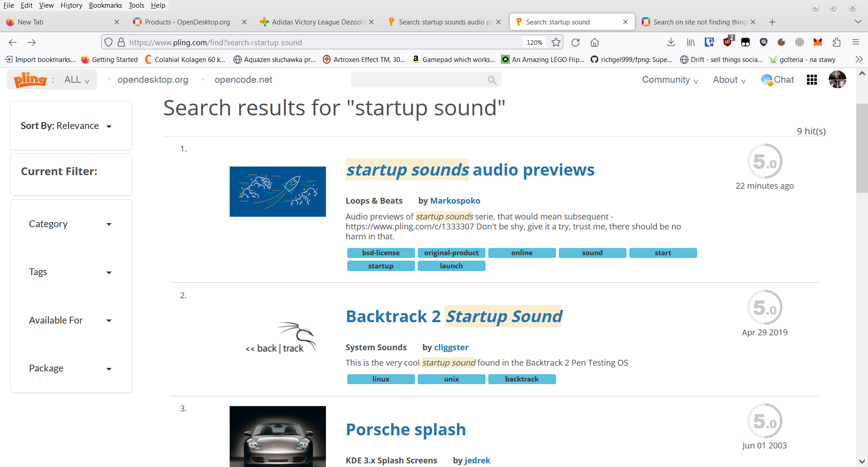Go to opencode.net link
This screenshot has width=868, height=467.
(243, 80)
